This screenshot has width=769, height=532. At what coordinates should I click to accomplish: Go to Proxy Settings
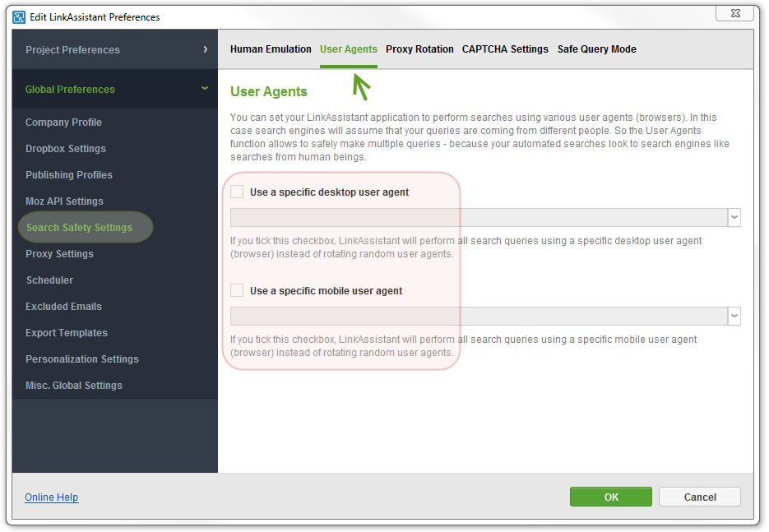tap(60, 254)
